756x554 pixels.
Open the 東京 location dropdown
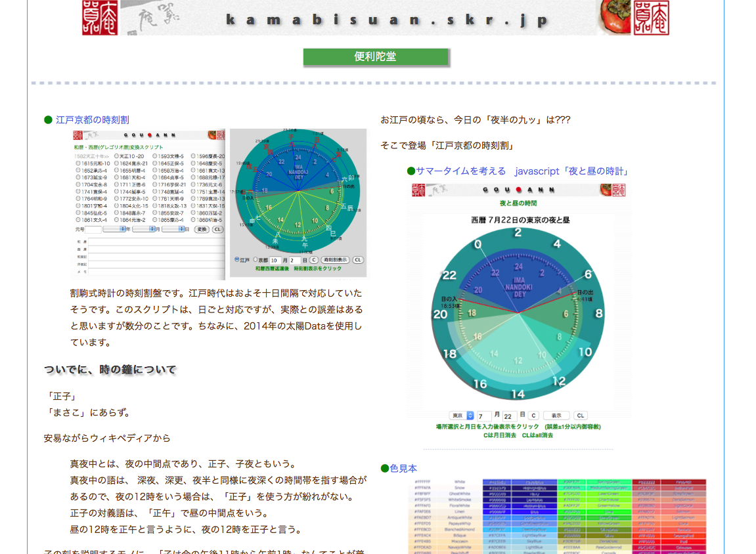tap(462, 415)
